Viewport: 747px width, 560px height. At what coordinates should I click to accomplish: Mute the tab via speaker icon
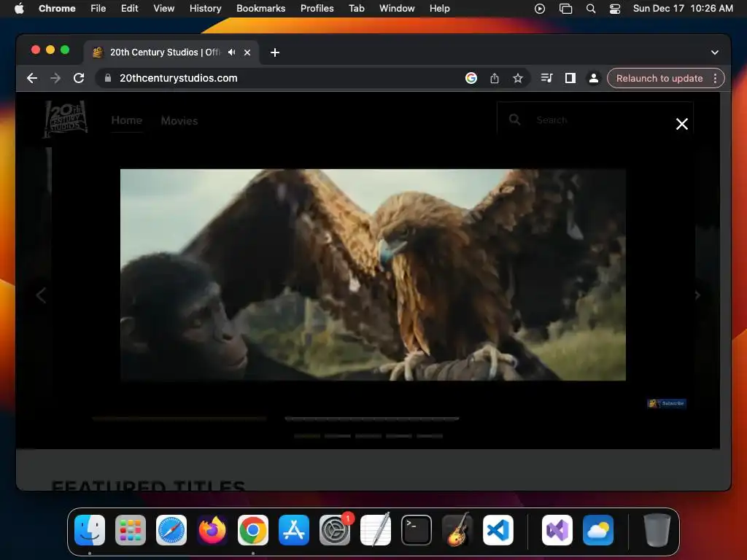coord(231,52)
